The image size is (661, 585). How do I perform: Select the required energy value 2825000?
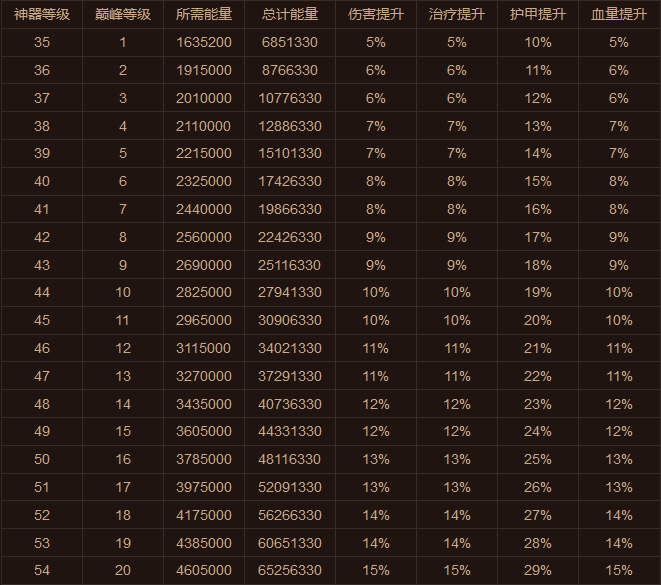[203, 293]
